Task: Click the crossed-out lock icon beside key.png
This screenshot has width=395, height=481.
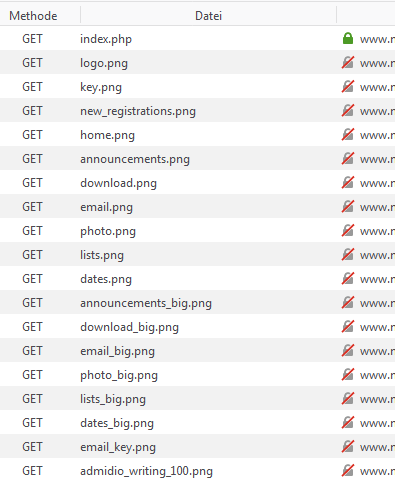Action: point(348,86)
